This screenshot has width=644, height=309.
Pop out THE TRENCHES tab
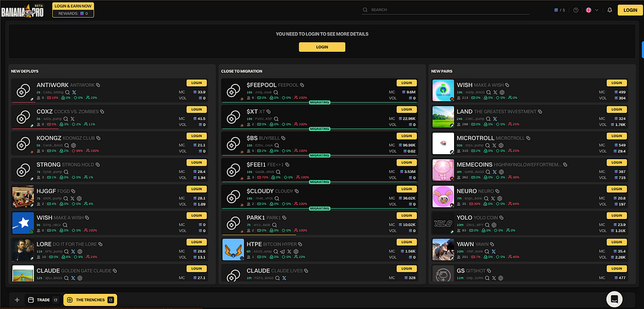pyautogui.click(x=111, y=300)
